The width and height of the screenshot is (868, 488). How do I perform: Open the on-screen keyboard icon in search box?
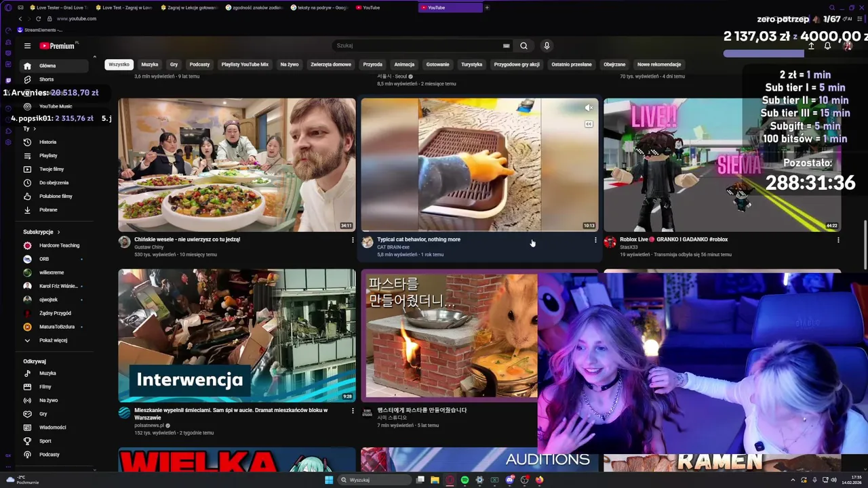tap(506, 45)
